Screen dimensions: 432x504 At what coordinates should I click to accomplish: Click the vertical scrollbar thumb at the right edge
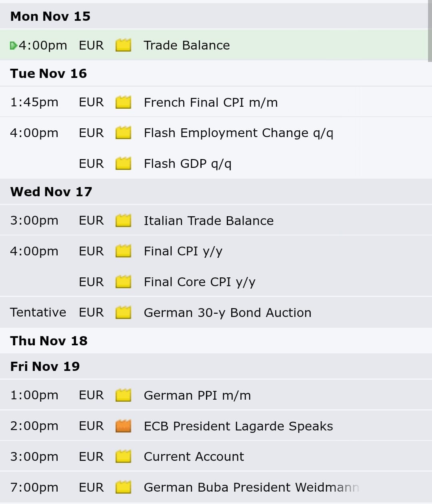coord(430,31)
